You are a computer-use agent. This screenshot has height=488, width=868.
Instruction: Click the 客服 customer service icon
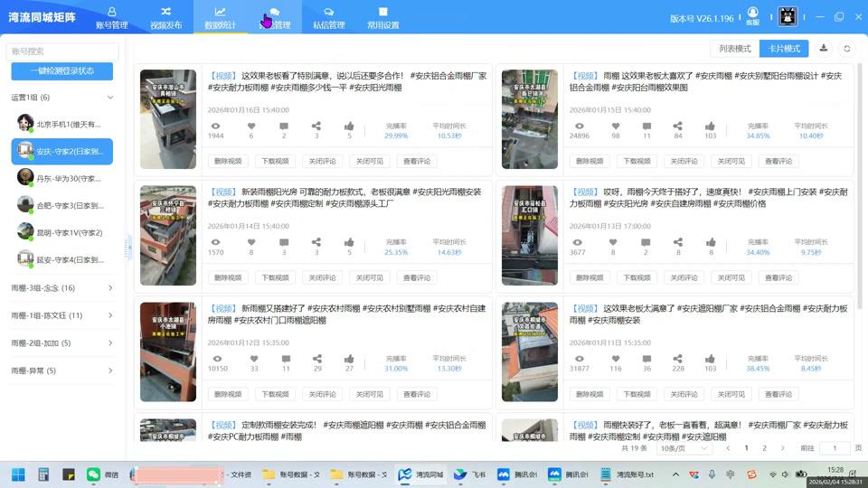coord(753,16)
